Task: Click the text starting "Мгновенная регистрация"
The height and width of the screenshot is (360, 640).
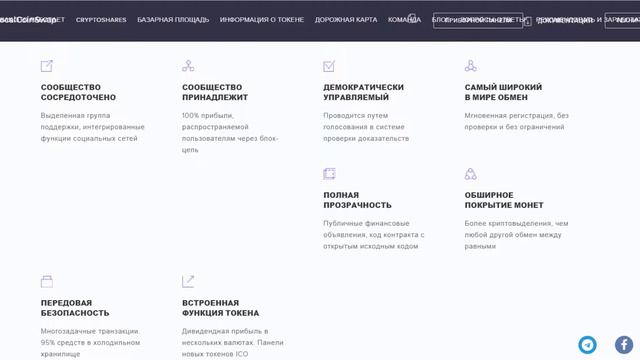Action: coord(516,121)
